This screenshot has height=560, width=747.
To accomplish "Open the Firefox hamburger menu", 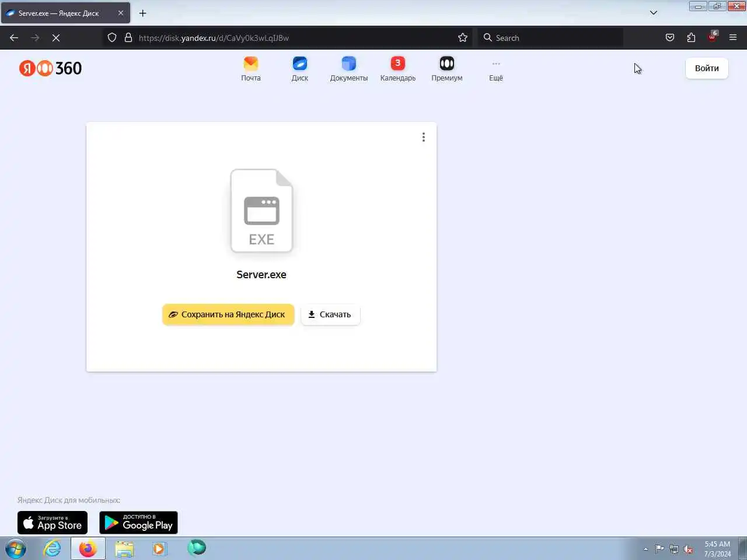I will point(733,38).
